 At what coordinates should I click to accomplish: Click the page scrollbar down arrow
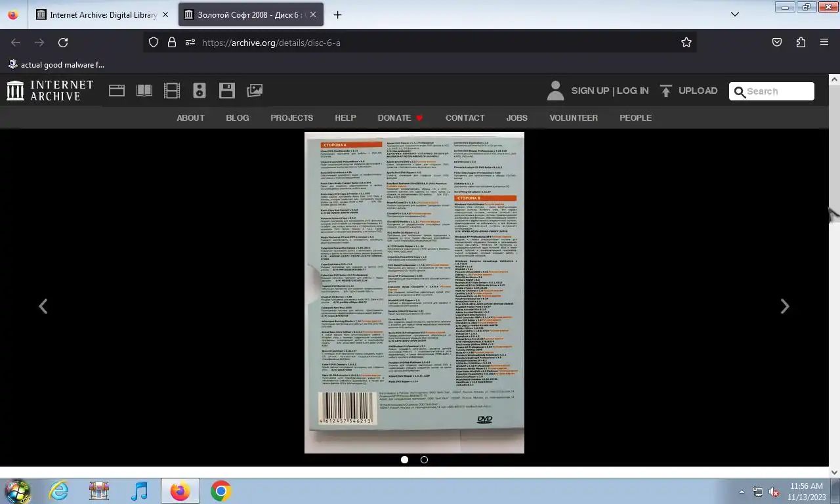[x=834, y=472]
